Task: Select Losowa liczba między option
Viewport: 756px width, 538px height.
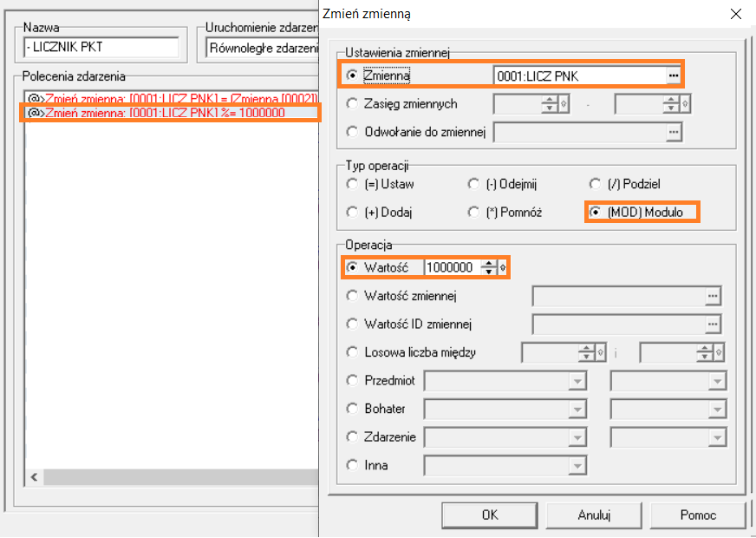Action: pyautogui.click(x=352, y=352)
